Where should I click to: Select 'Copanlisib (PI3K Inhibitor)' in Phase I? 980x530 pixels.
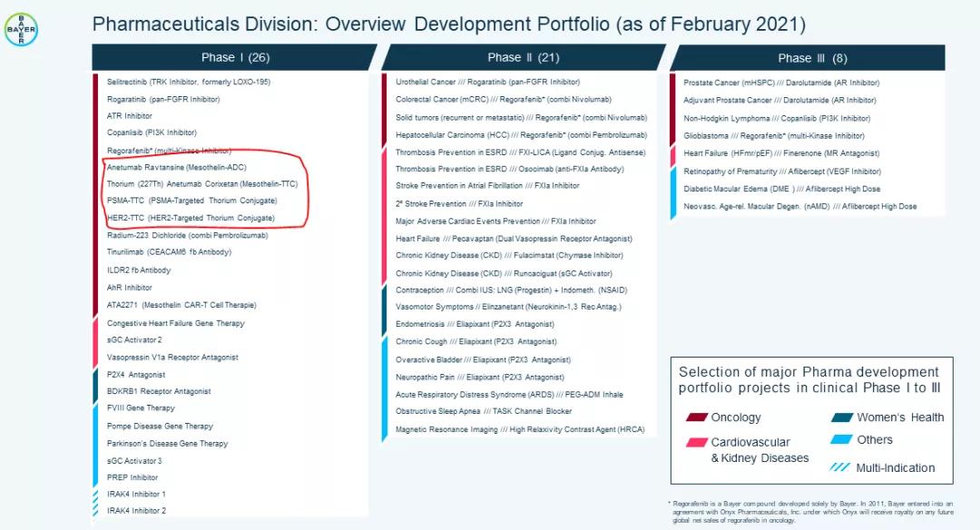click(x=152, y=132)
